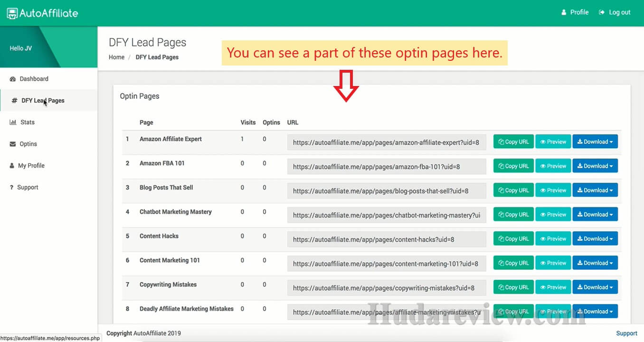Preview the Blog Posts That Sell page

(x=553, y=190)
